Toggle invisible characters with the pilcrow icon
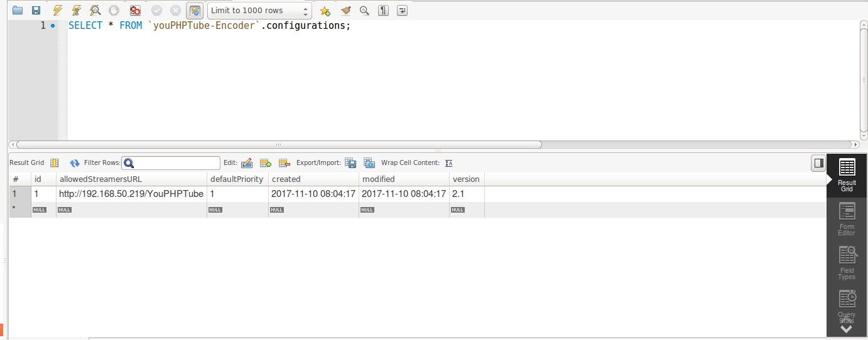 coord(383,10)
